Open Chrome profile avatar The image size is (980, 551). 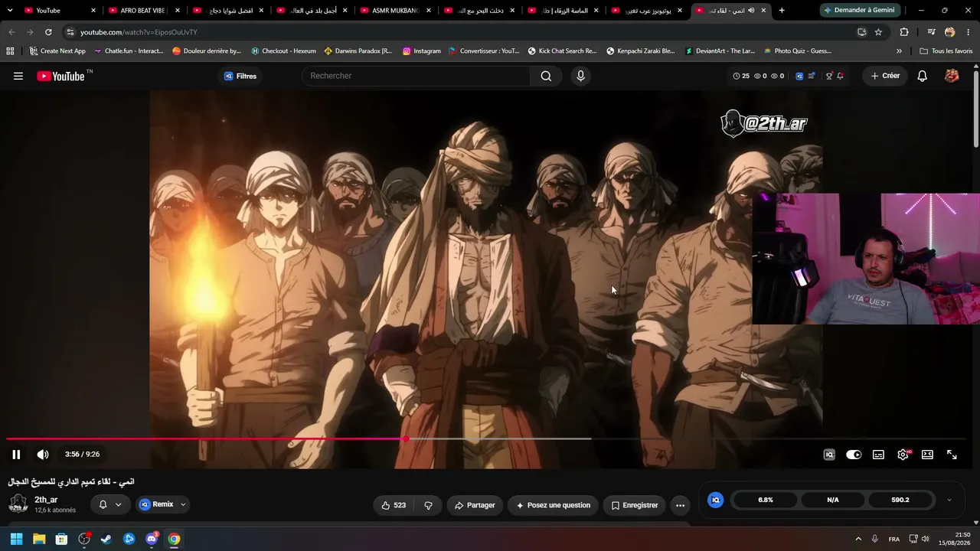950,32
